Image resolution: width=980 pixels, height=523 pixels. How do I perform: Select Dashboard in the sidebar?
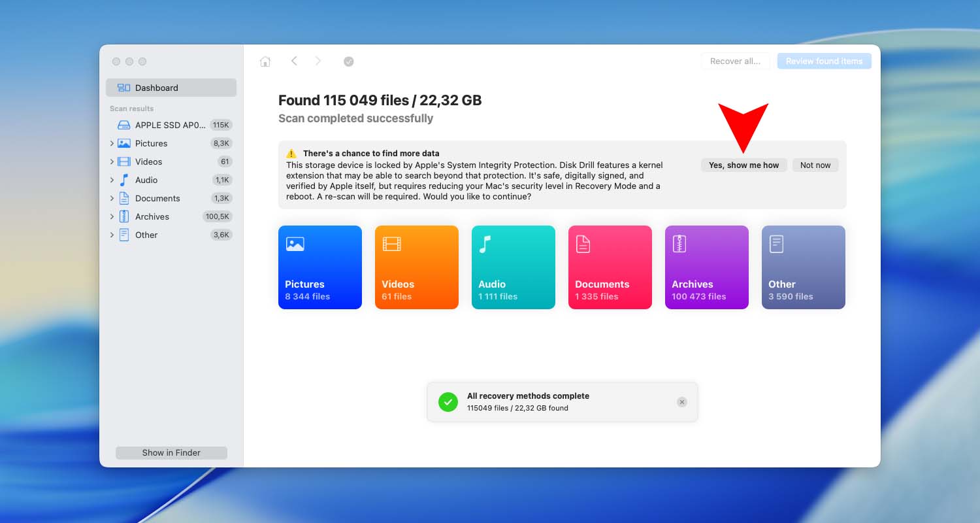[x=171, y=88]
